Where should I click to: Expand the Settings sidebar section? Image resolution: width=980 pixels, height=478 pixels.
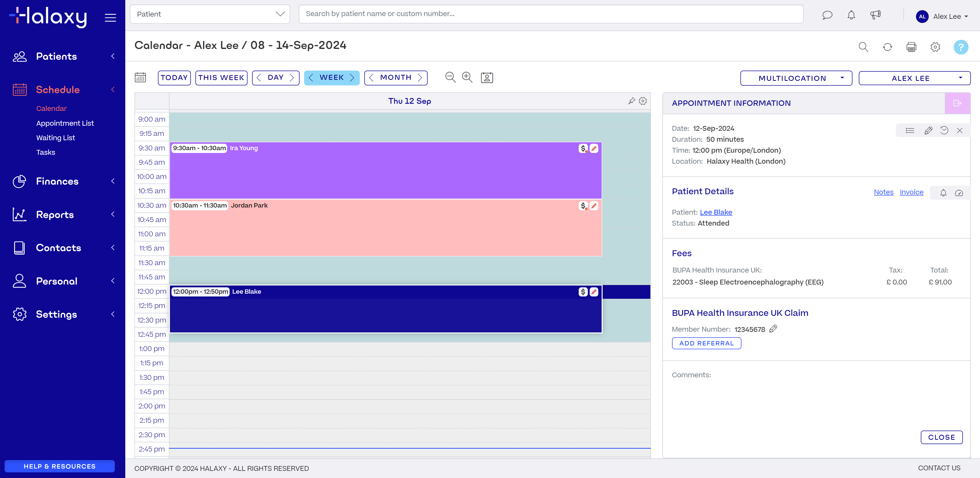click(x=63, y=314)
